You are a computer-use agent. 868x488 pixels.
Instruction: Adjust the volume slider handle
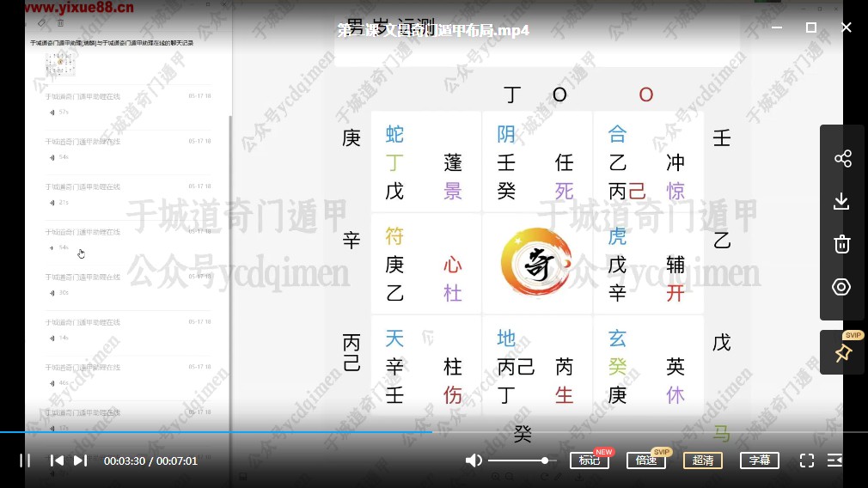coord(545,461)
